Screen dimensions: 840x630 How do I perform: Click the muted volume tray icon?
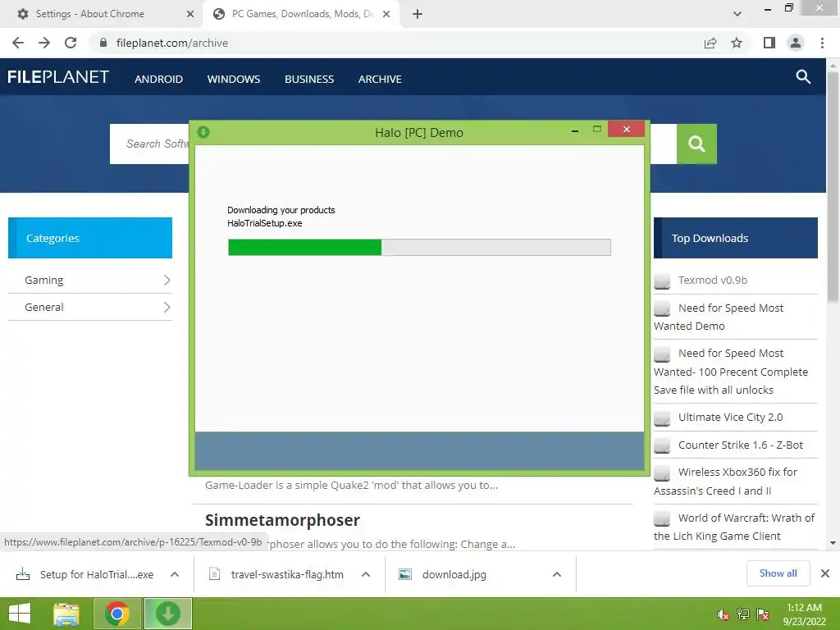point(724,614)
